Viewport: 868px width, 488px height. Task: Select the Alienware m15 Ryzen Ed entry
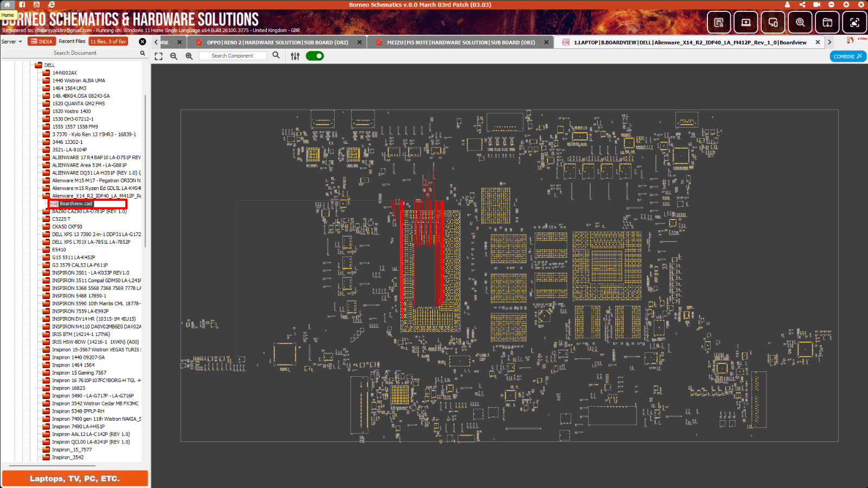click(97, 188)
